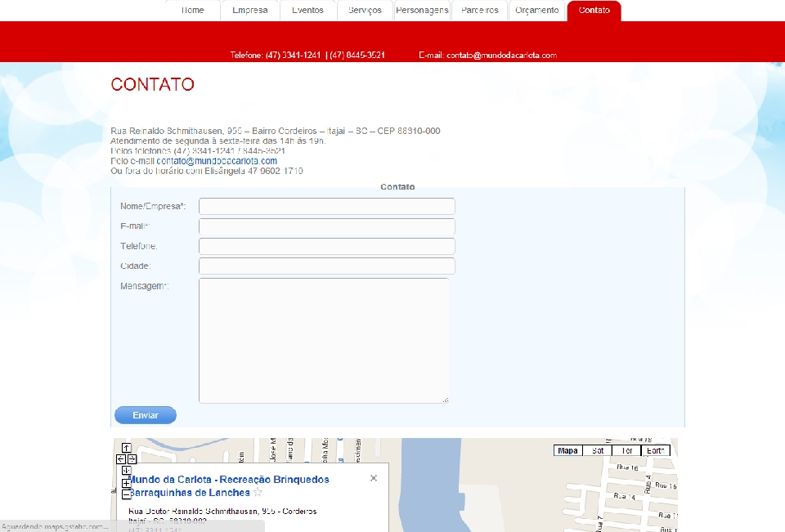This screenshot has height=532, width=785.
Task: Pan the map up with the arrow
Action: coord(126,448)
